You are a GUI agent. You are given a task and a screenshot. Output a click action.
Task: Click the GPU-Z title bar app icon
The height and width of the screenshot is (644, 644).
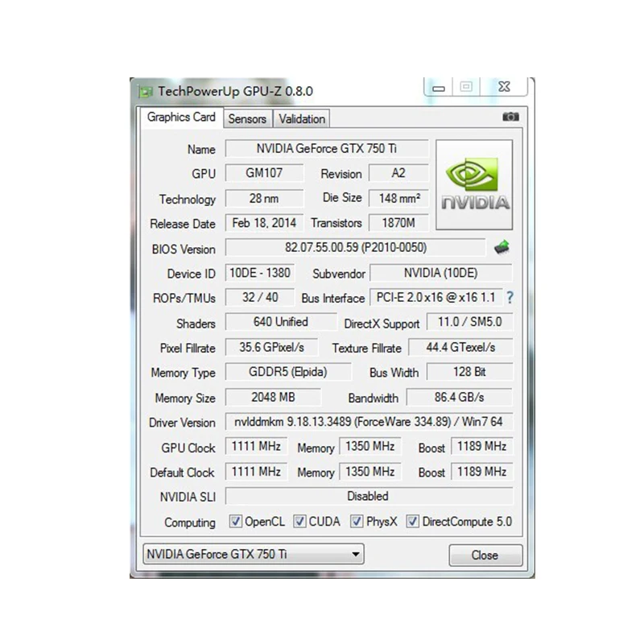pyautogui.click(x=146, y=91)
